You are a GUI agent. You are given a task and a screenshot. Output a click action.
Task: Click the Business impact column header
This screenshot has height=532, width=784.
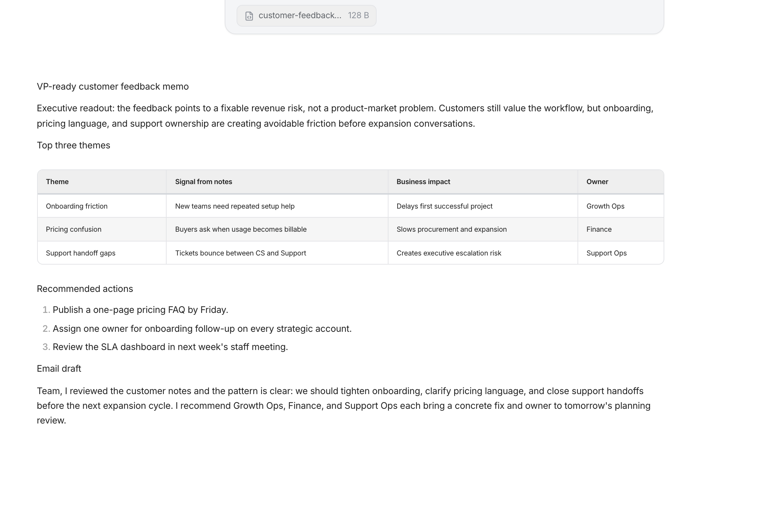pyautogui.click(x=423, y=182)
